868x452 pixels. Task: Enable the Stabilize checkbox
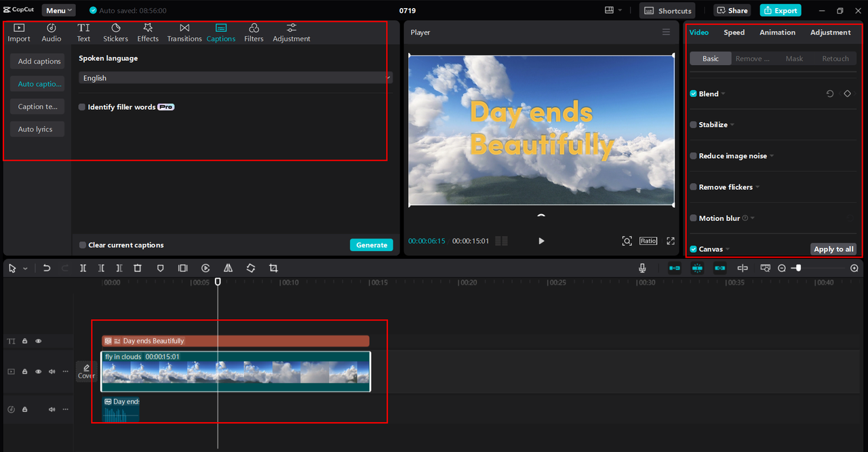click(693, 125)
